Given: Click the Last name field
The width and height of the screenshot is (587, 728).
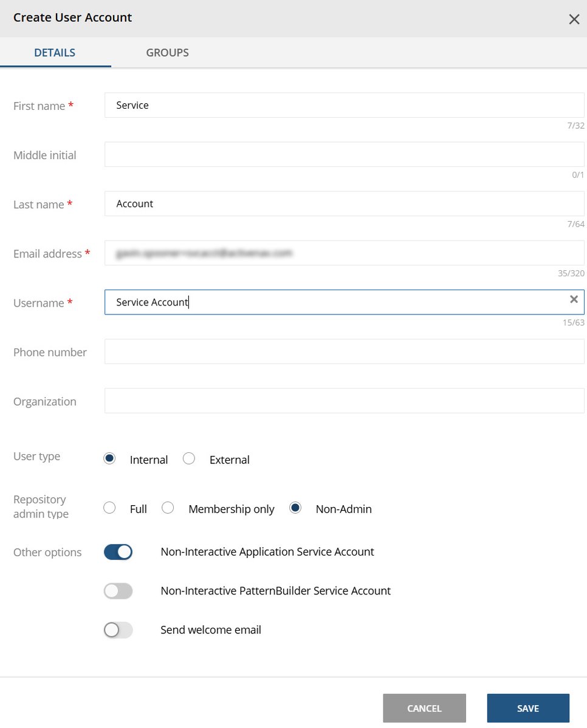Looking at the screenshot, I should click(x=344, y=203).
